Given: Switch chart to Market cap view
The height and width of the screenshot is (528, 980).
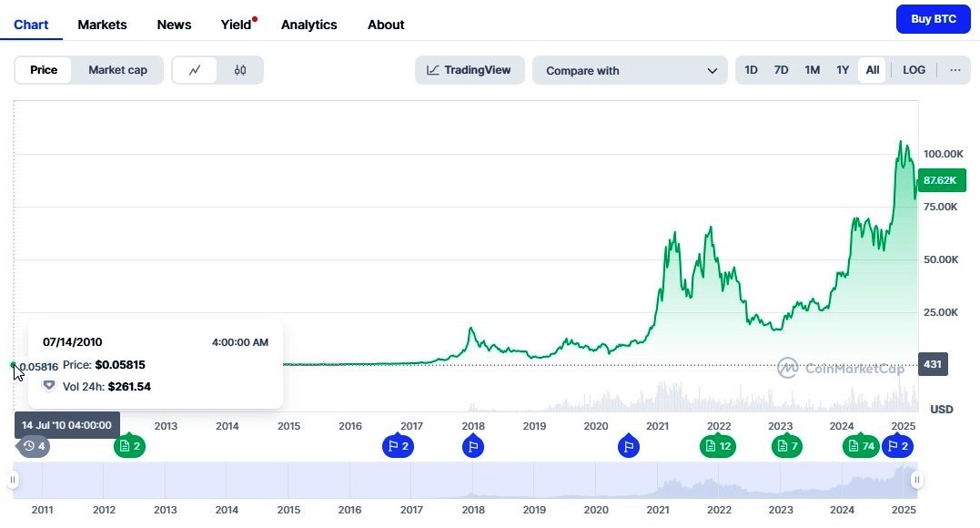Looking at the screenshot, I should click(117, 69).
